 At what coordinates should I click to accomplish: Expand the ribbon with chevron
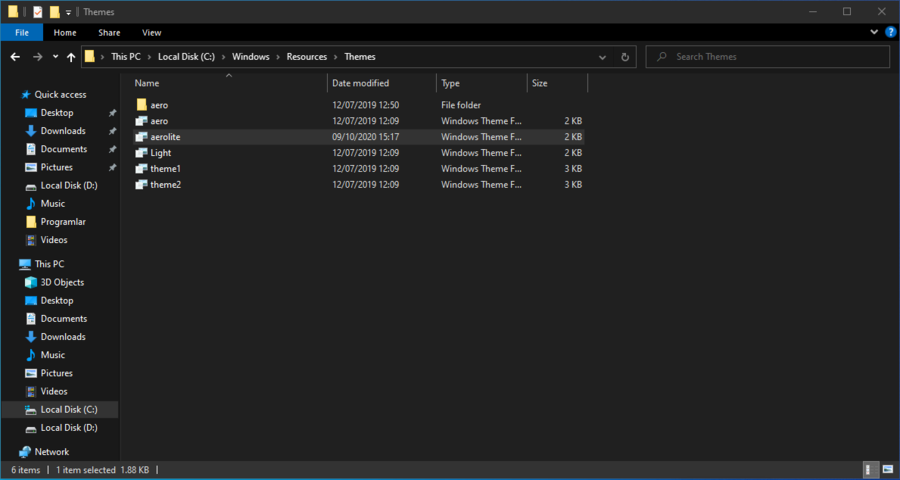(x=874, y=32)
